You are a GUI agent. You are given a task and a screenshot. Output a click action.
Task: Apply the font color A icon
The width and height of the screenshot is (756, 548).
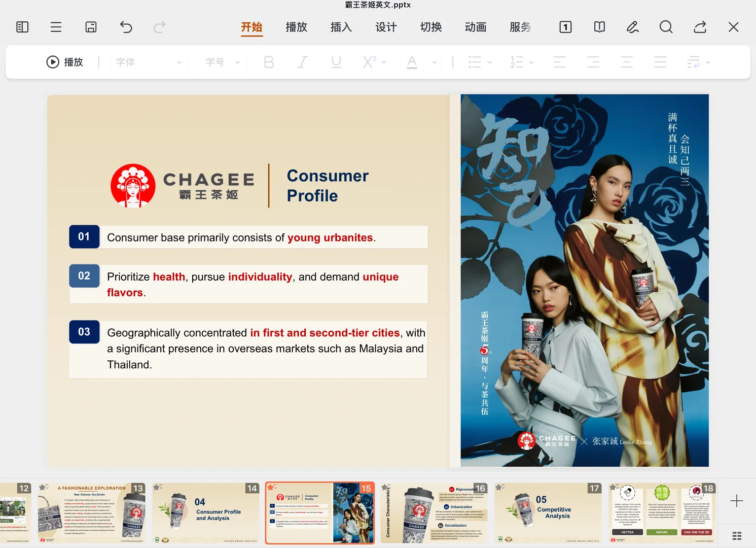tap(412, 62)
